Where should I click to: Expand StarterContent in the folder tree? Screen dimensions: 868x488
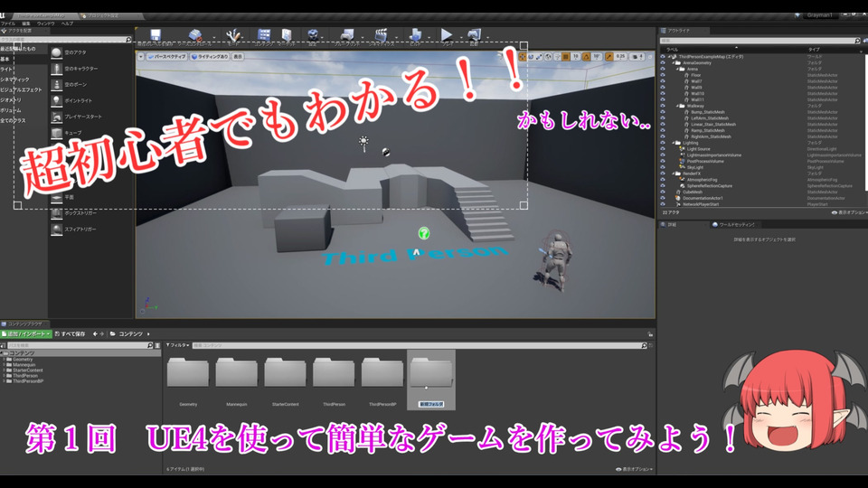tap(4, 371)
